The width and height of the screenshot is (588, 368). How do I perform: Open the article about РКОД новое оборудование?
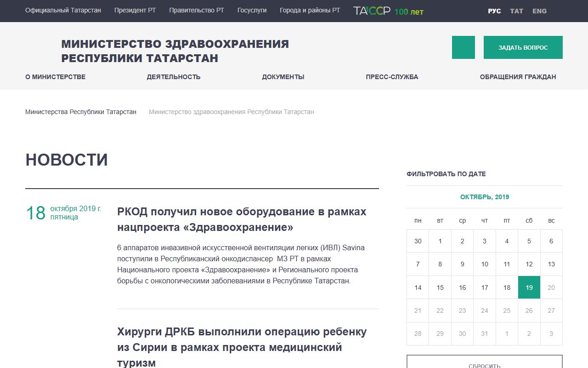(x=242, y=219)
